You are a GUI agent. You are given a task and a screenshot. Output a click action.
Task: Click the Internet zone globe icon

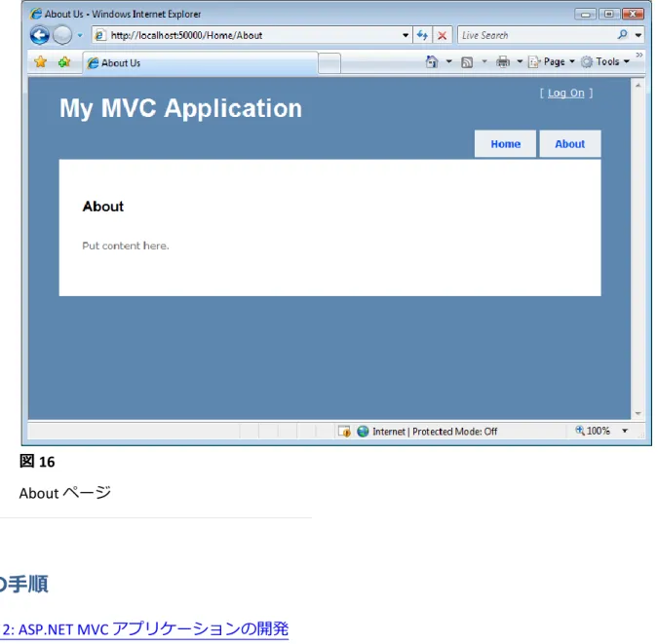coord(363,432)
